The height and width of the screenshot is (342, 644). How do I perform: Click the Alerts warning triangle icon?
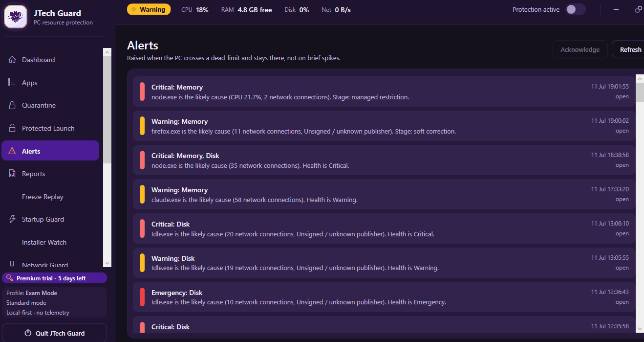[12, 151]
